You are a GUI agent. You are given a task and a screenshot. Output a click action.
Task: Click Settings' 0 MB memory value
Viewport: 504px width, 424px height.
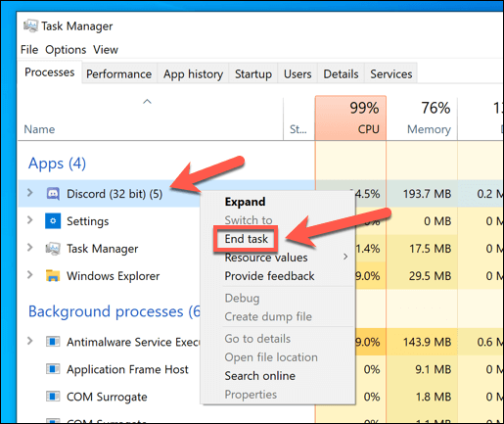tap(437, 221)
